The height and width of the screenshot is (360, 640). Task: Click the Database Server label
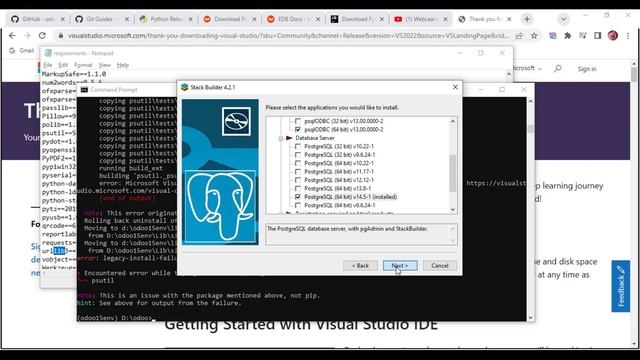(315, 138)
